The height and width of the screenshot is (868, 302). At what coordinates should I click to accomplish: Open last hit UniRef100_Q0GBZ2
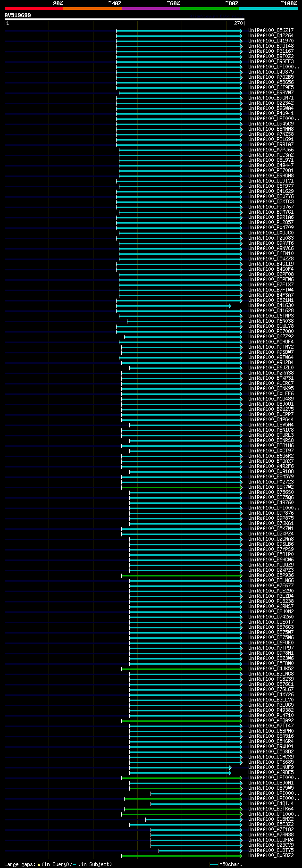[x=271, y=855]
